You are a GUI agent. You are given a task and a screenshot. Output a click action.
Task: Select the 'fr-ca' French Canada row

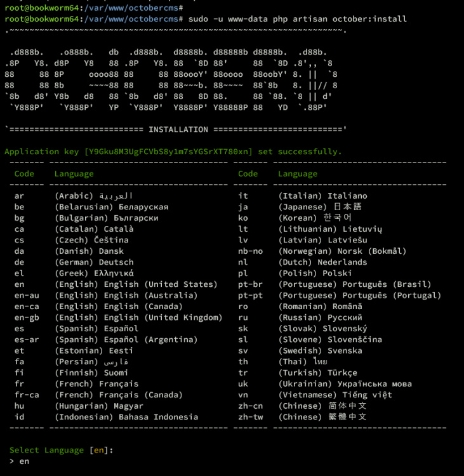click(x=98, y=395)
